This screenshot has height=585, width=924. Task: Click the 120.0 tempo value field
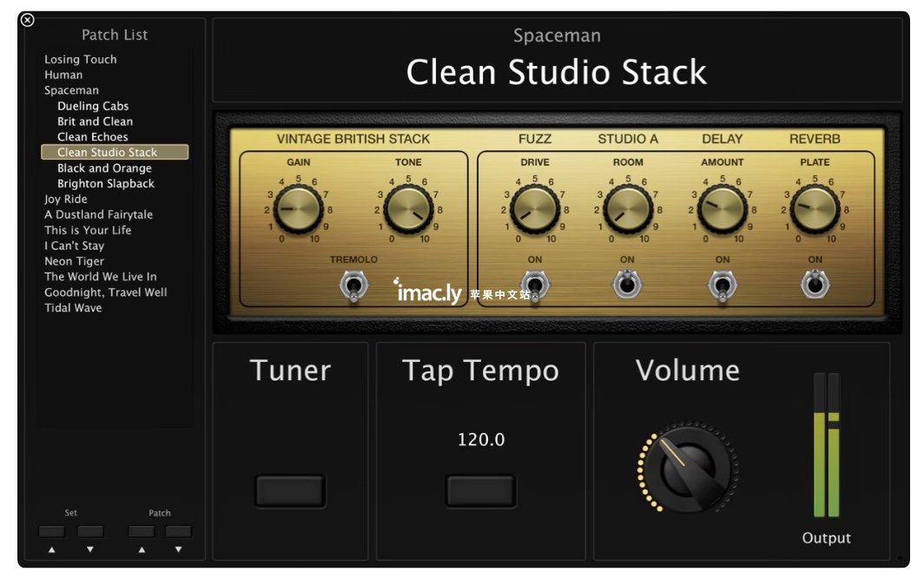481,439
